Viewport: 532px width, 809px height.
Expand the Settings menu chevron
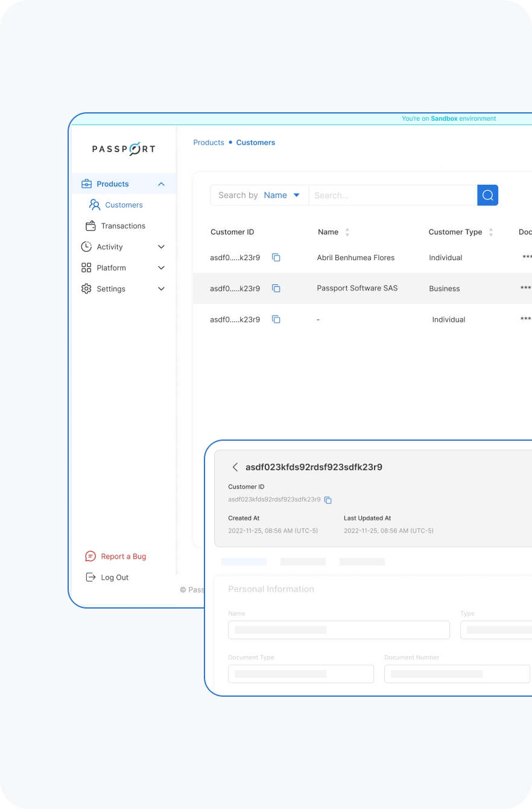[161, 289]
